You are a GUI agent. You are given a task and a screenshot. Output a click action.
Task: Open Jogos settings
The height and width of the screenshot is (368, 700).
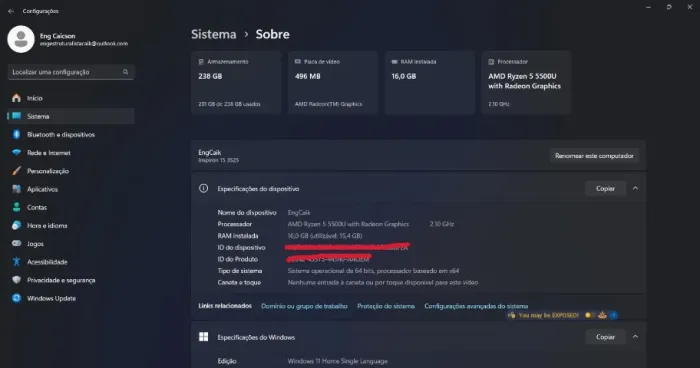(x=71, y=244)
